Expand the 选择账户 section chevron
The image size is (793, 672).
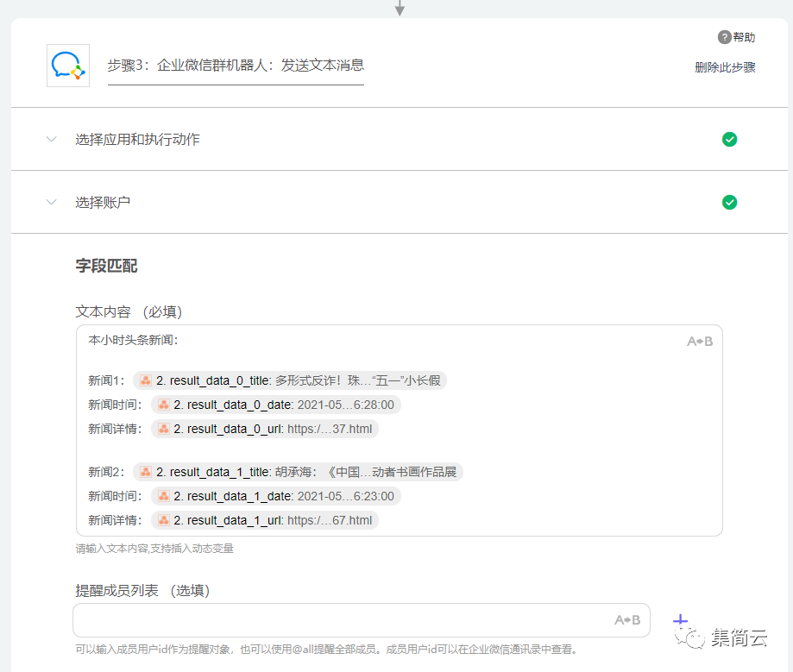[x=52, y=202]
